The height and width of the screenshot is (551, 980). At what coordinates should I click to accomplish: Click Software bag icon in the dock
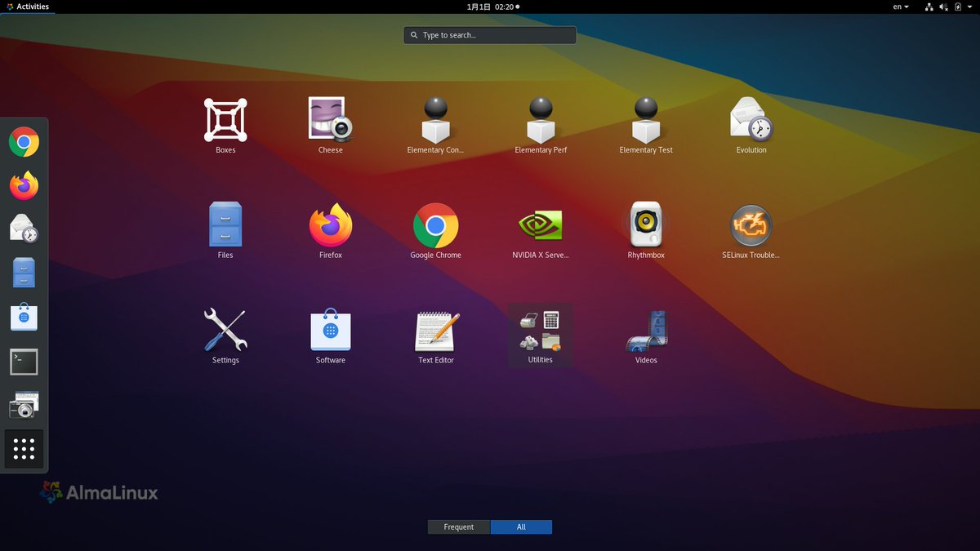[x=24, y=318]
